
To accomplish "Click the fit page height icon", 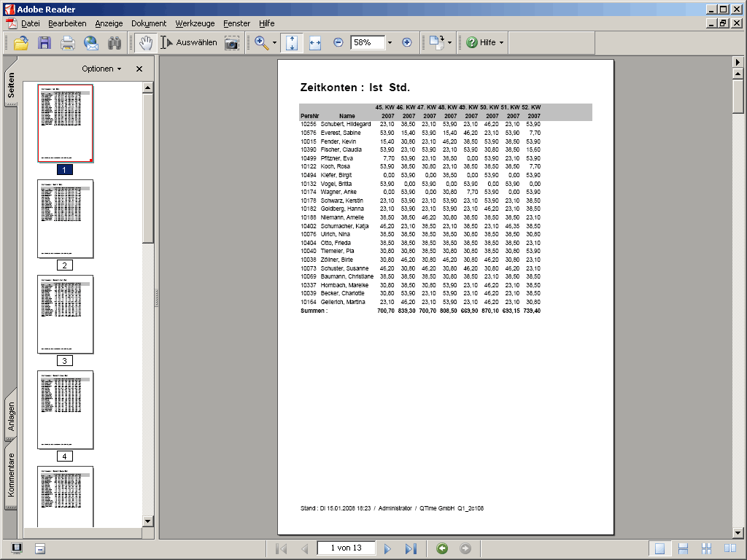I will click(292, 43).
